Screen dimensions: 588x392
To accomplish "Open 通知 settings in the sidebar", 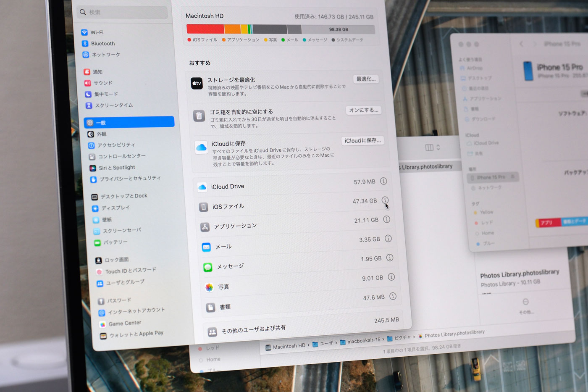I will point(93,72).
